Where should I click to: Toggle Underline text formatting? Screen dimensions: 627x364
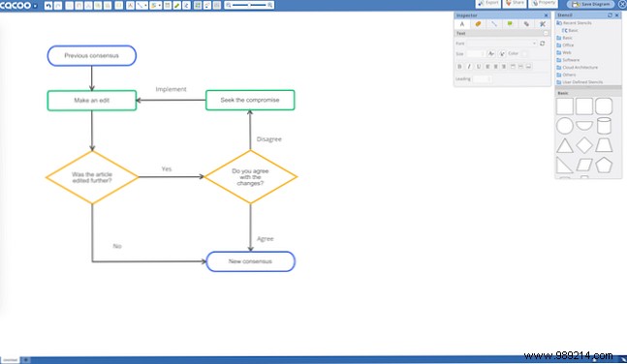click(x=479, y=67)
